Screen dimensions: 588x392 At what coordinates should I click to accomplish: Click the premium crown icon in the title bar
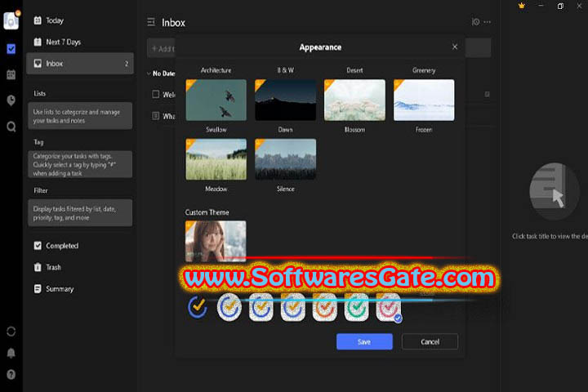pos(521,6)
